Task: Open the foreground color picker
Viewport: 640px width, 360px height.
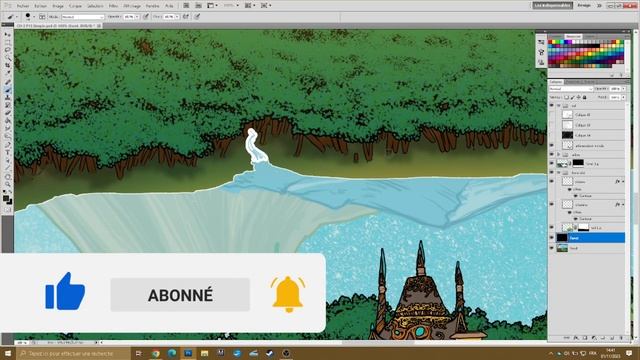Action: [6, 199]
